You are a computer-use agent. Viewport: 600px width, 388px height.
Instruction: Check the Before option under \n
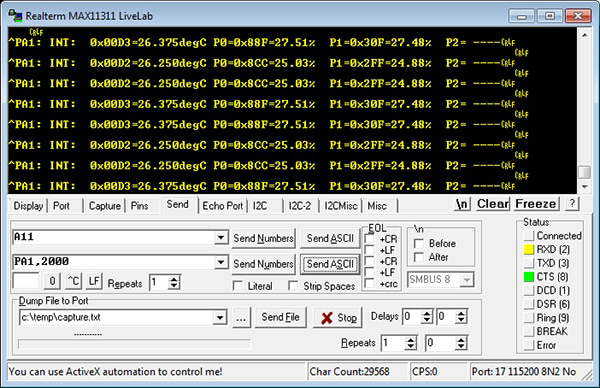(x=419, y=244)
